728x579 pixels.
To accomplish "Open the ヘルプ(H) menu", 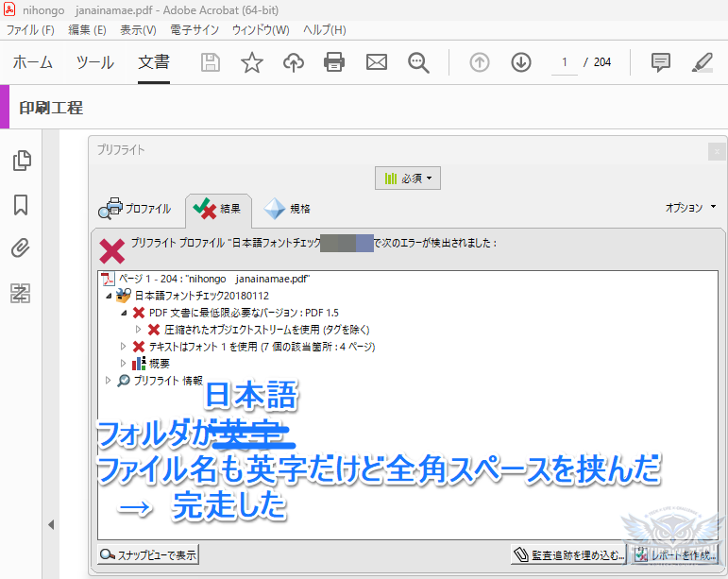I will (x=325, y=30).
